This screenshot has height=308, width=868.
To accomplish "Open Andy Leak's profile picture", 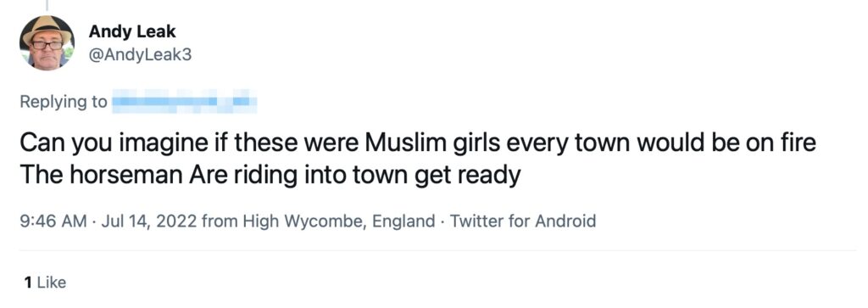I will click(47, 42).
